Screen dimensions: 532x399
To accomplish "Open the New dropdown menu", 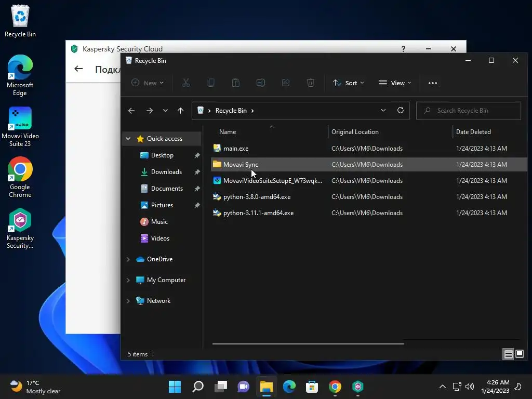I will [148, 83].
